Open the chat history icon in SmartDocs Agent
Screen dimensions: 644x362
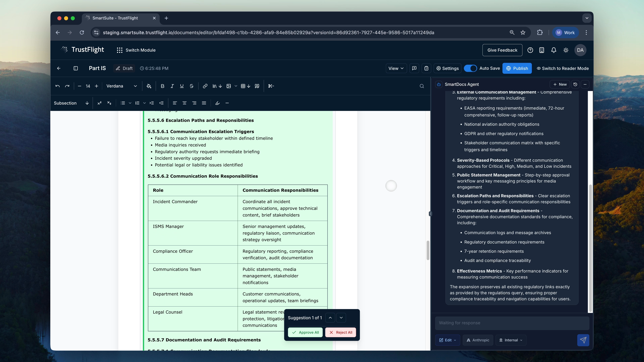(575, 84)
